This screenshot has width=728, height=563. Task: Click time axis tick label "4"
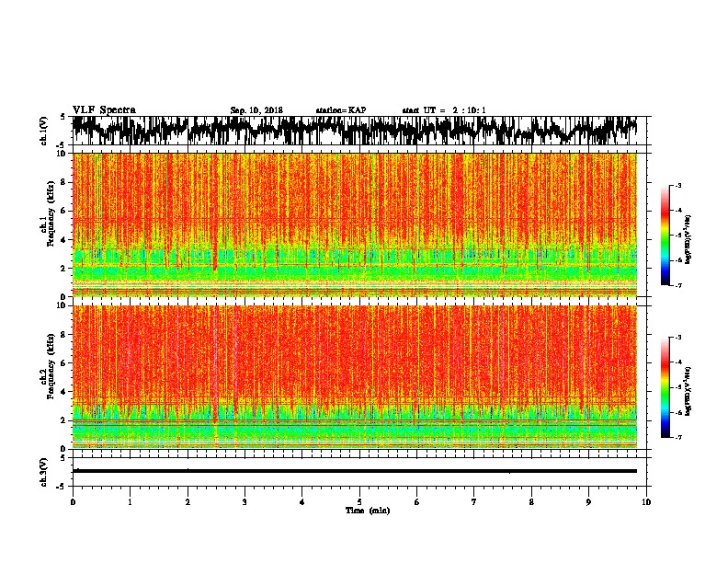[302, 502]
